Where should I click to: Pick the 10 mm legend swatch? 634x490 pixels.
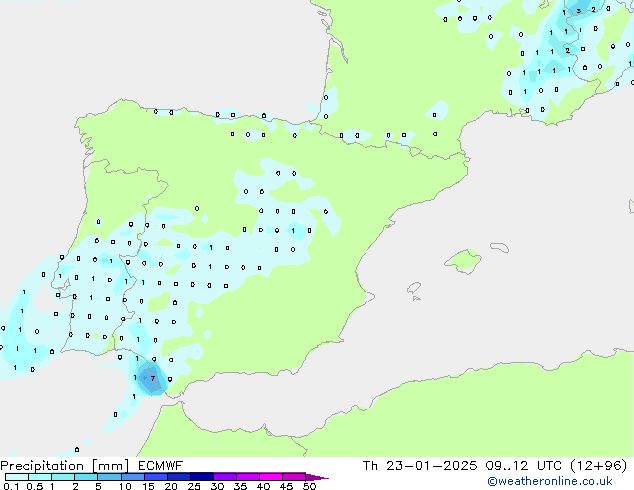(x=133, y=477)
